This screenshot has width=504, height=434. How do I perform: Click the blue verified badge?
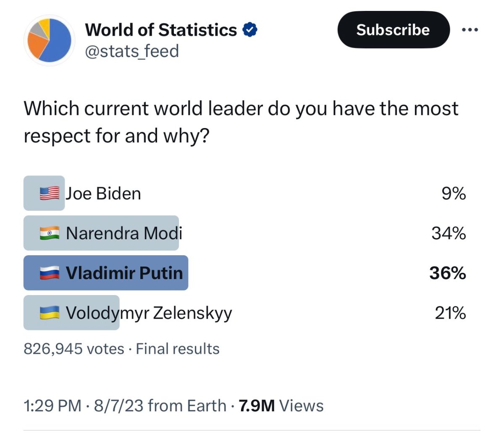[250, 30]
